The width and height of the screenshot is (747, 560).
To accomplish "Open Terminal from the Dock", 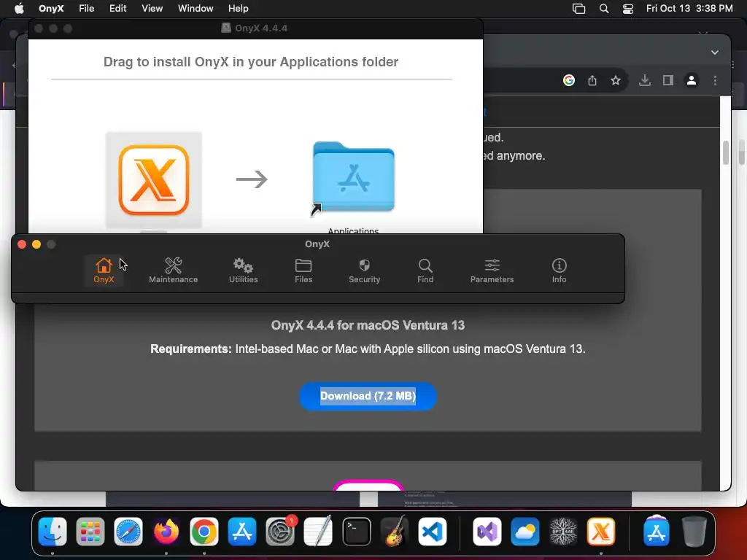I will click(x=356, y=532).
